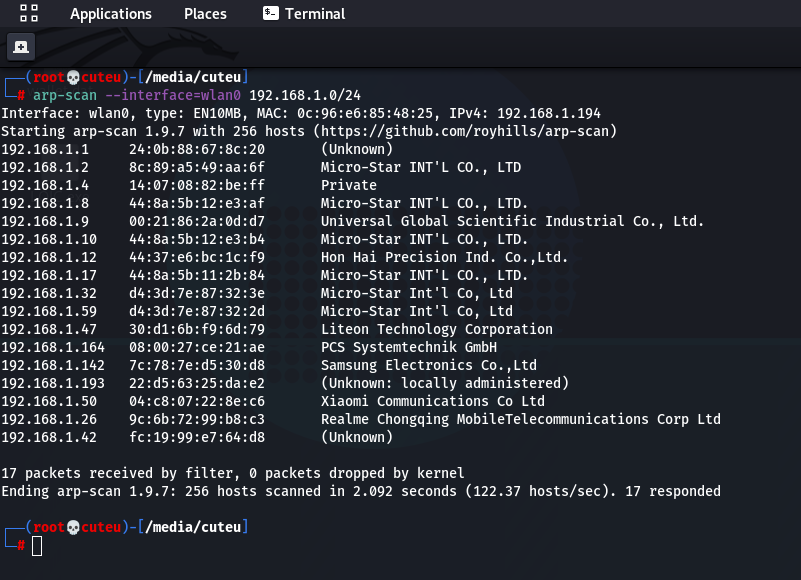Screen dimensions: 801x580
Task: Open the Activities overview grid icon
Action: tap(29, 13)
